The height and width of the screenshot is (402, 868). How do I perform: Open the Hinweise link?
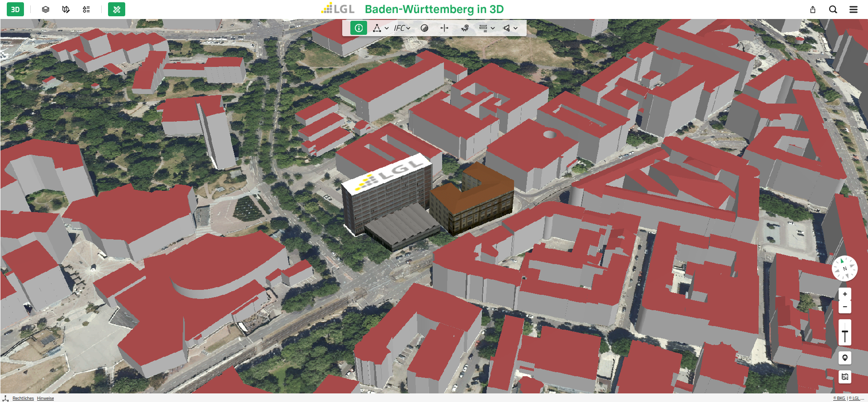(45, 398)
